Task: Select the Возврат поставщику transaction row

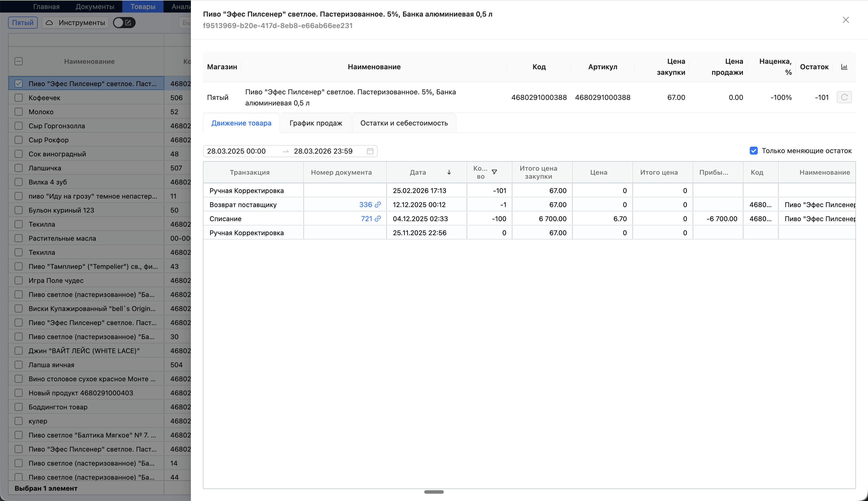Action: point(529,205)
